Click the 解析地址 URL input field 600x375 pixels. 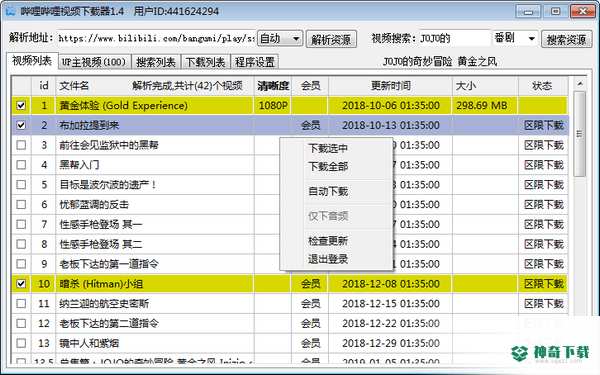point(156,39)
